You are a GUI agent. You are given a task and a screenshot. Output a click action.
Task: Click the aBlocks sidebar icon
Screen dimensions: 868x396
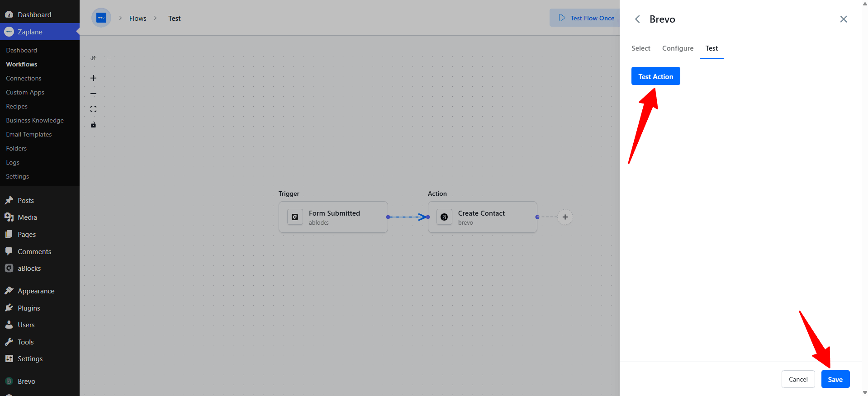click(x=9, y=268)
